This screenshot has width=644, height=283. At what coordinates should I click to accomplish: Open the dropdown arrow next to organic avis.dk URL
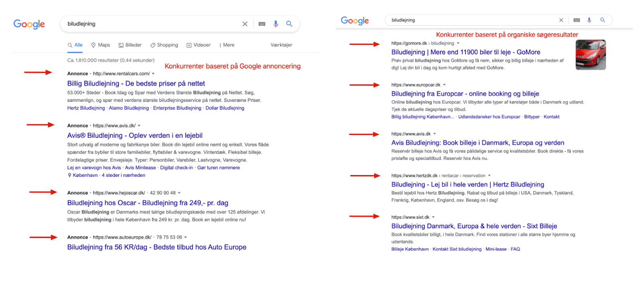pos(435,134)
